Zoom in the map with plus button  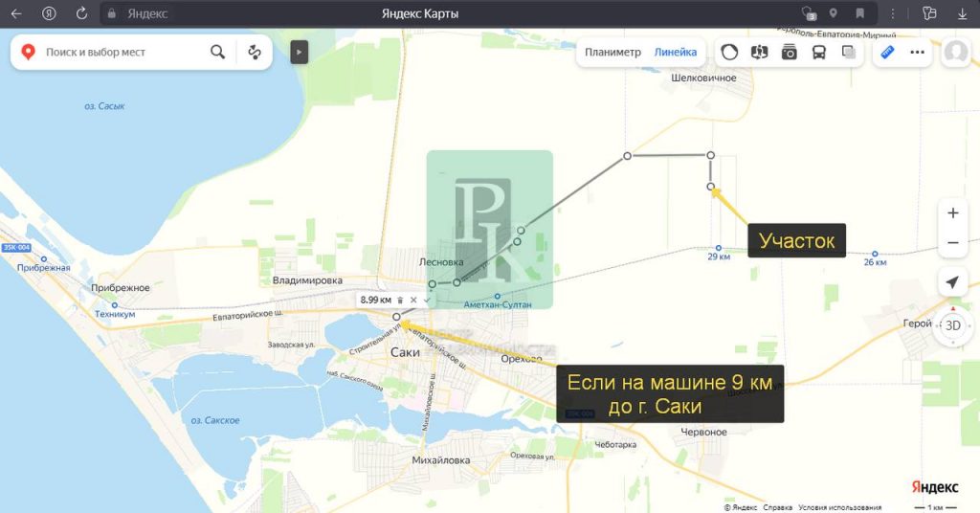click(952, 213)
